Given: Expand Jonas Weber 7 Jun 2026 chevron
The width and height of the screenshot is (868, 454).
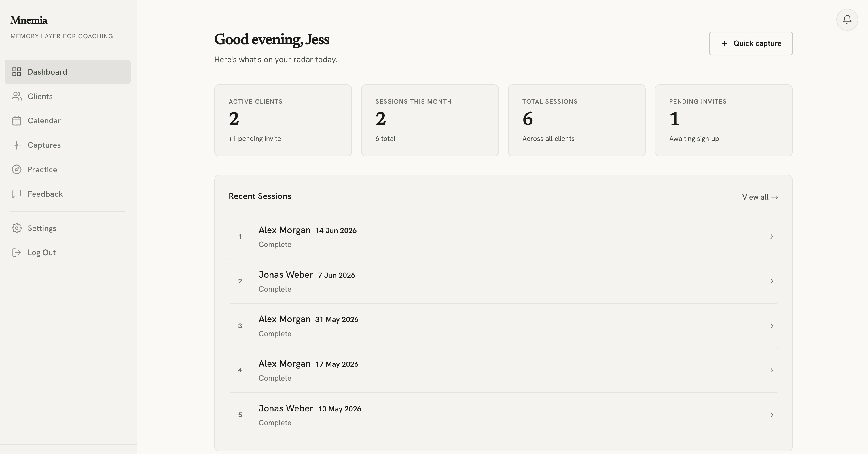Looking at the screenshot, I should coord(771,281).
